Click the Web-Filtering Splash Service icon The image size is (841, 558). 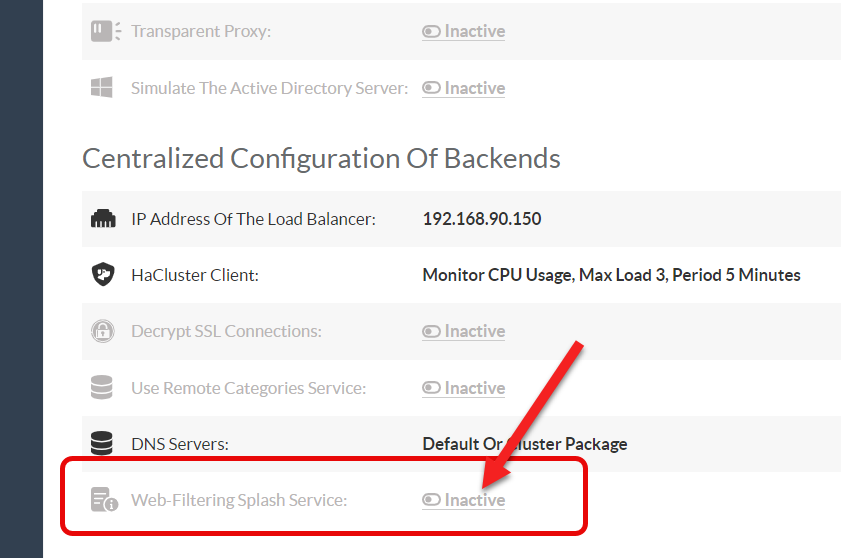tap(104, 500)
